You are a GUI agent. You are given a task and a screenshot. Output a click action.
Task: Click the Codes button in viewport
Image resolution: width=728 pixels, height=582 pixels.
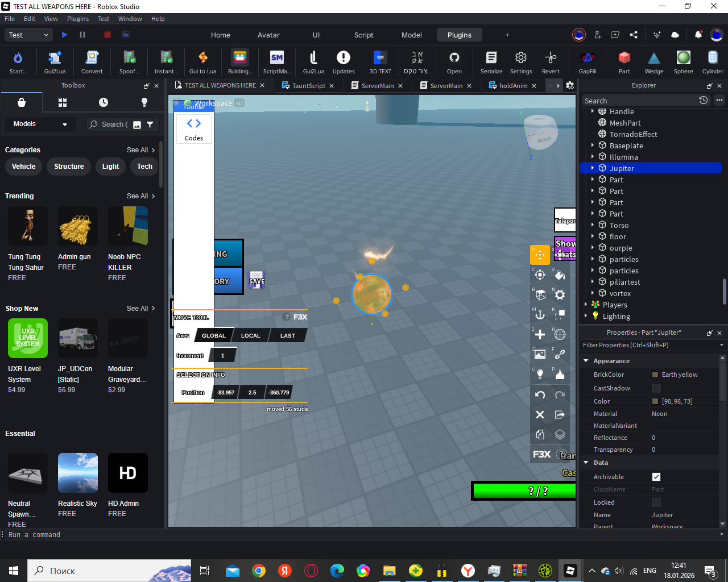[194, 129]
